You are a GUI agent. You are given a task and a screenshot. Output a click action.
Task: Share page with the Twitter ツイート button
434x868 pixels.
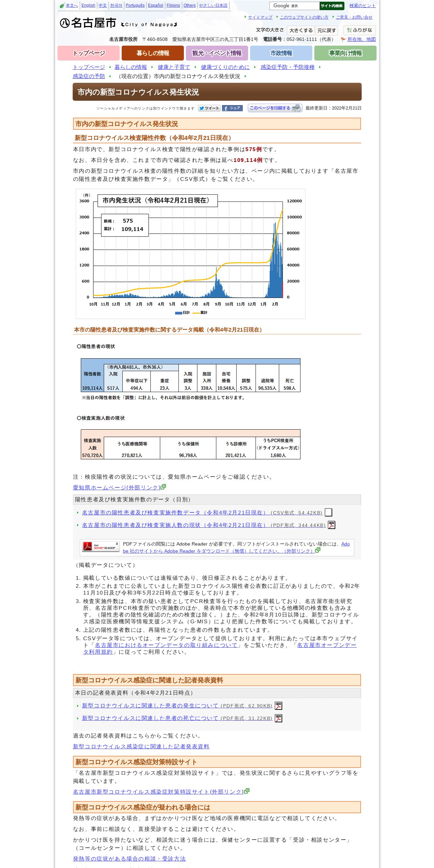209,108
